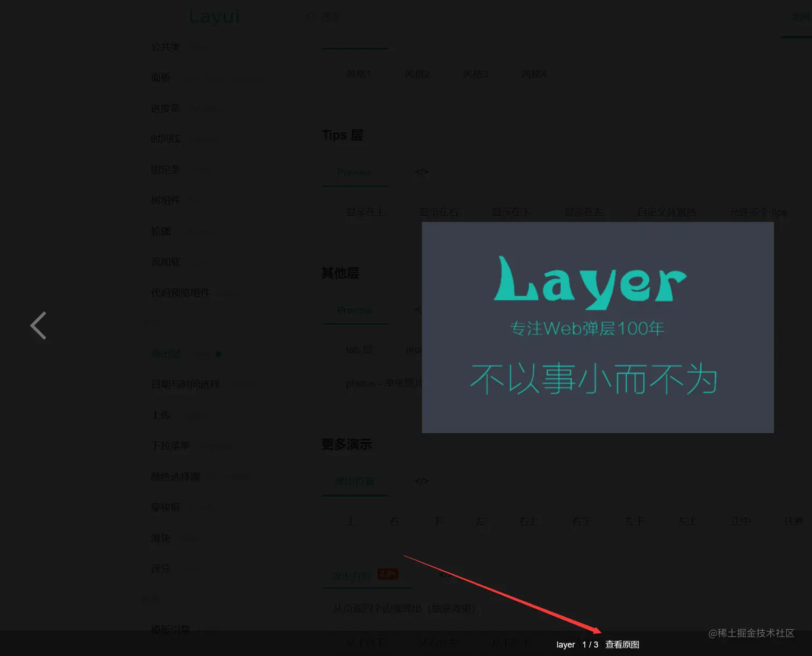Select the 弹出方向 tab
Image resolution: width=812 pixels, height=656 pixels.
[351, 577]
